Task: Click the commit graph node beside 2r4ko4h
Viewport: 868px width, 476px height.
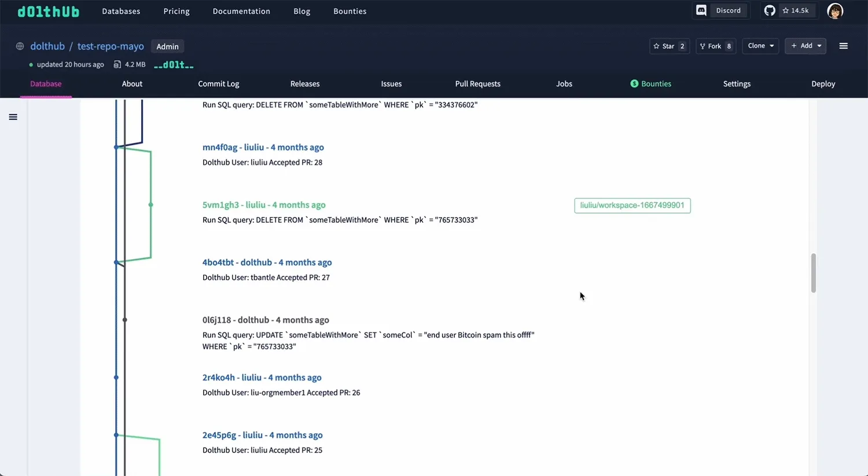Action: click(x=116, y=377)
